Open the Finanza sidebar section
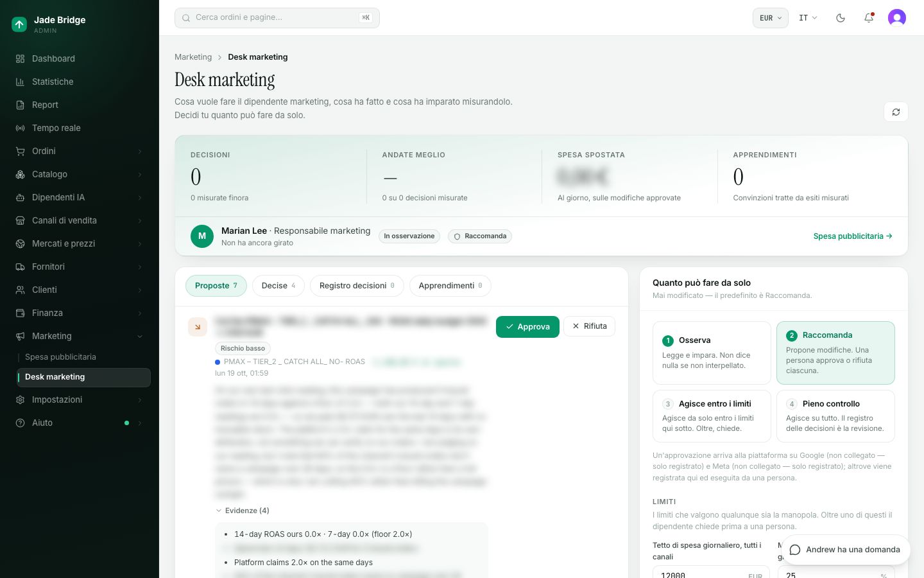924x578 pixels. pos(80,313)
